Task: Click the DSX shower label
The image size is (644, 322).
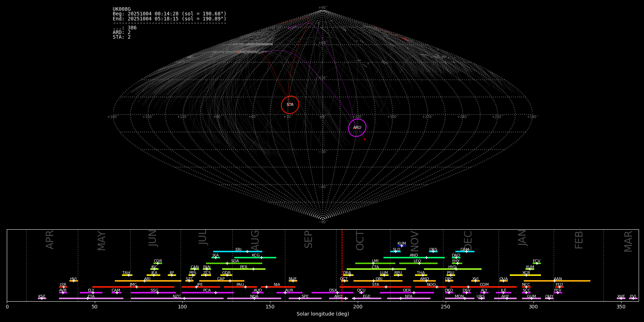Action: 333,291
